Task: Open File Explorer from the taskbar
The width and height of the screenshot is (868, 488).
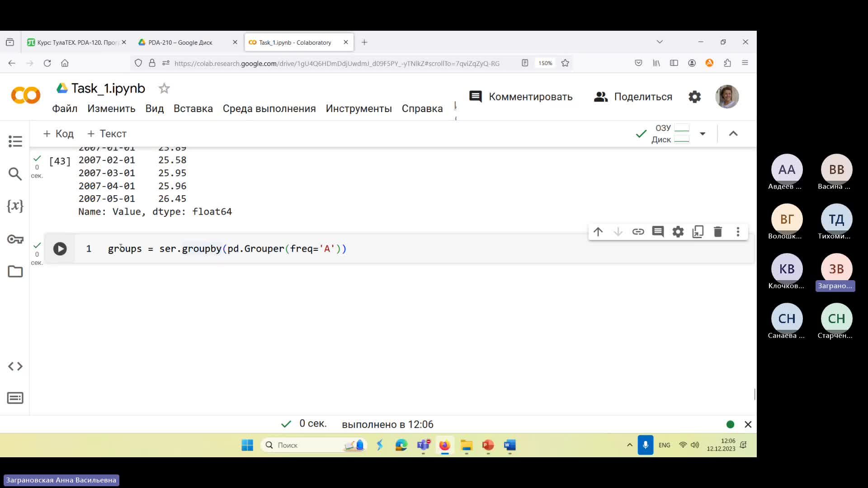Action: [467, 446]
